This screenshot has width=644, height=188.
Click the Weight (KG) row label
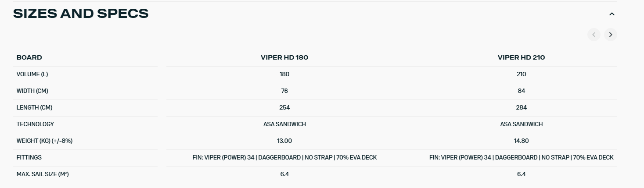click(x=44, y=141)
